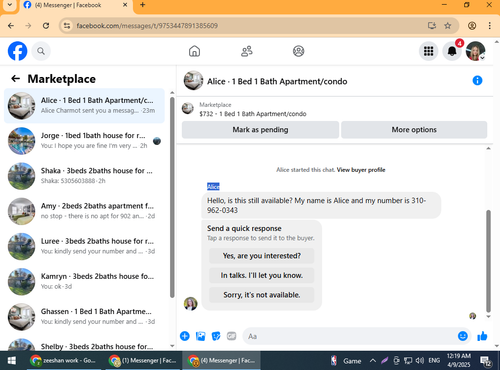
Task: Click the $732 Marketplace listing small thumbnail
Action: (x=188, y=108)
